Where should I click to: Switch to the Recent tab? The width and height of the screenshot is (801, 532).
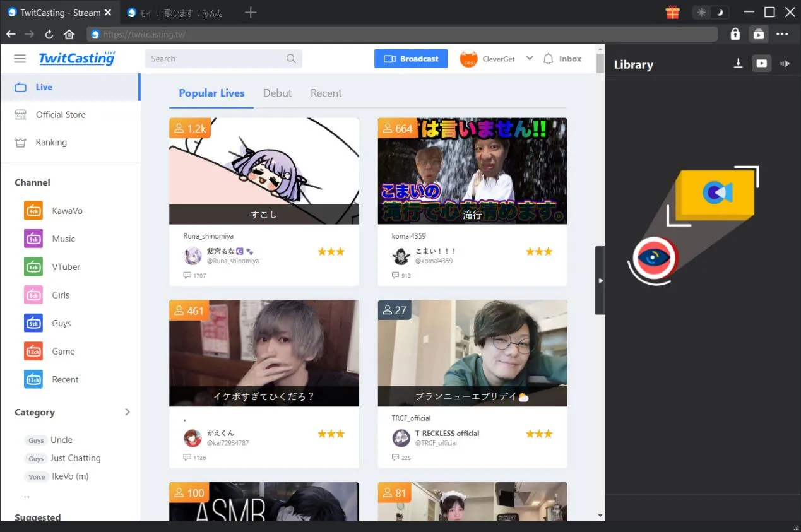tap(326, 93)
